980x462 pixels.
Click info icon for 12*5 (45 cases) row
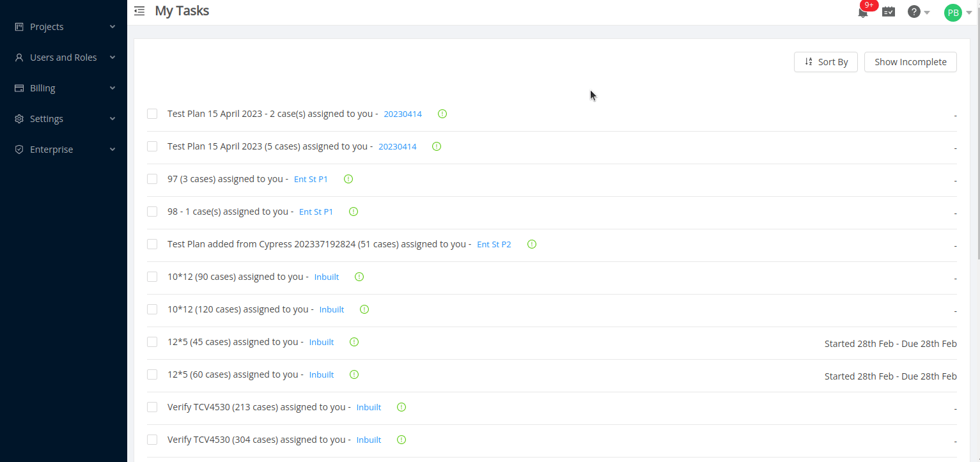354,342
